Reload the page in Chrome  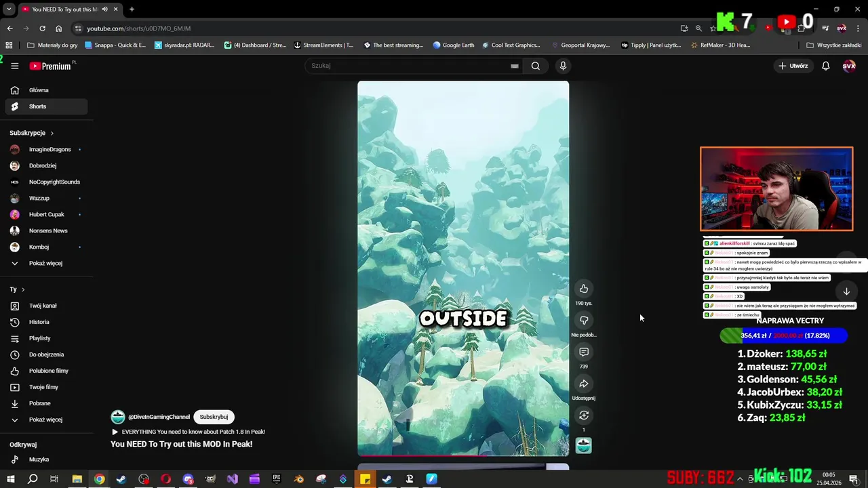[42, 28]
